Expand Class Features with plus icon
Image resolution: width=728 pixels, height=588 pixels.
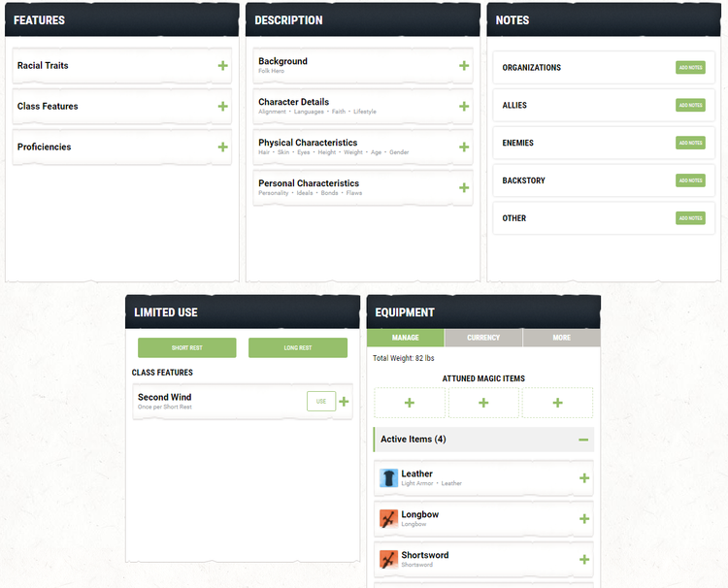(x=223, y=107)
